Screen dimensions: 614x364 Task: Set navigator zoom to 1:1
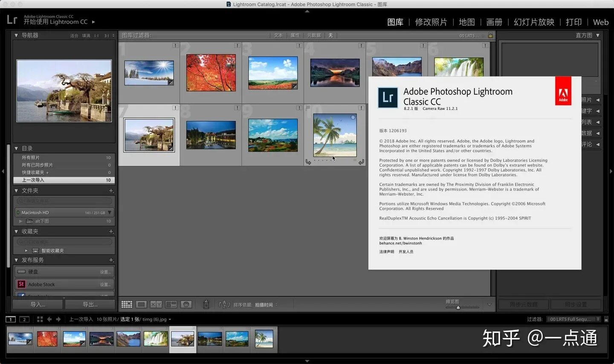pos(96,36)
